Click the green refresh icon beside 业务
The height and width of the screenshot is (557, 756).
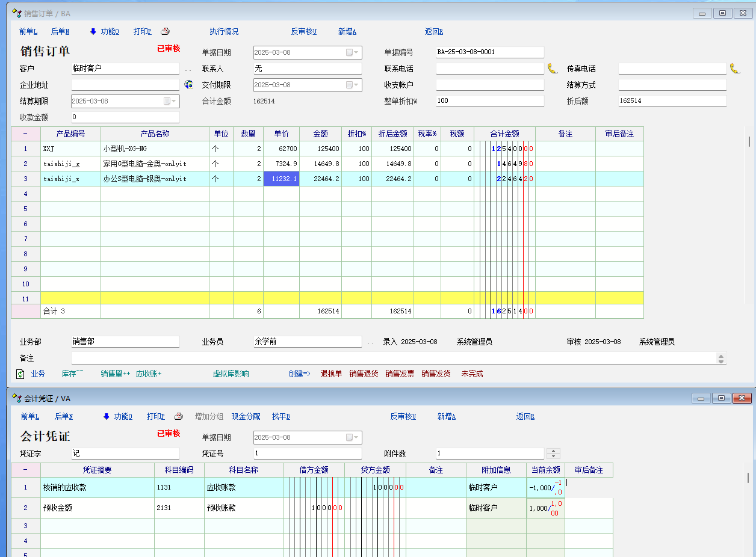click(x=20, y=374)
